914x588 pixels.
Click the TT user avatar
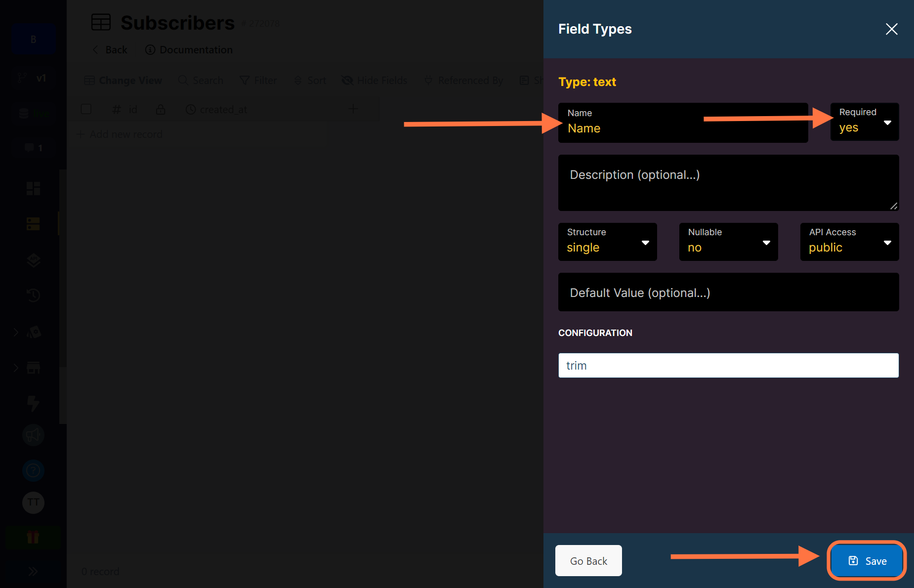coord(33,503)
